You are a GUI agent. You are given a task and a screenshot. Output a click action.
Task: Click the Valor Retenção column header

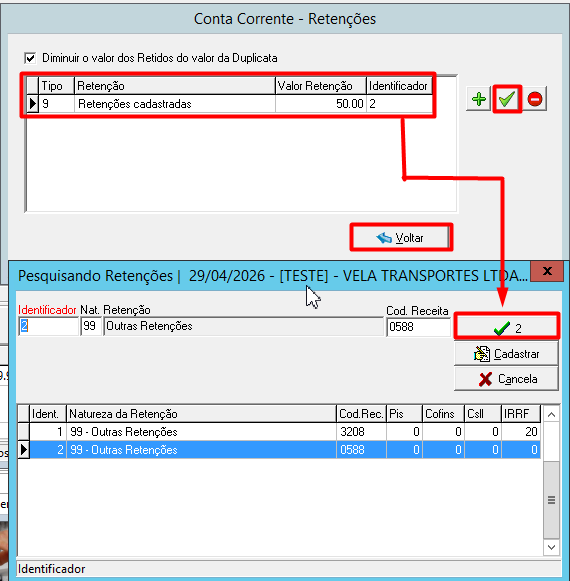[x=321, y=86]
